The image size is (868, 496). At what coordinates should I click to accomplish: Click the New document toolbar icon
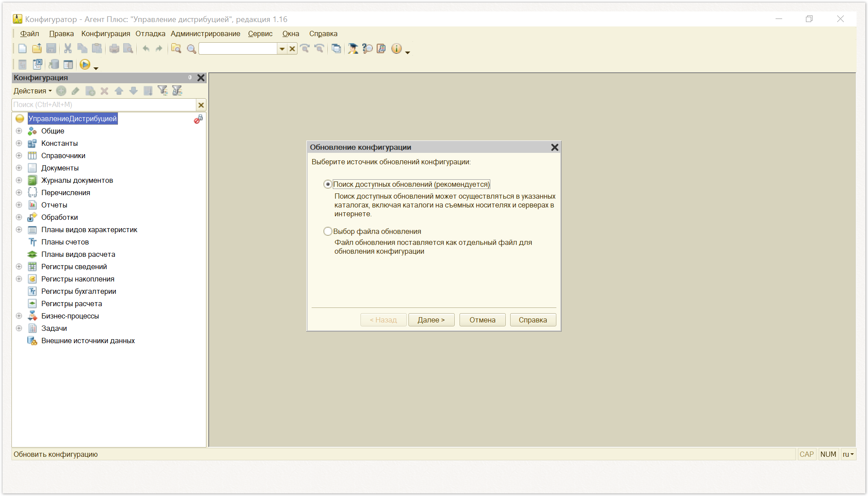(x=22, y=48)
